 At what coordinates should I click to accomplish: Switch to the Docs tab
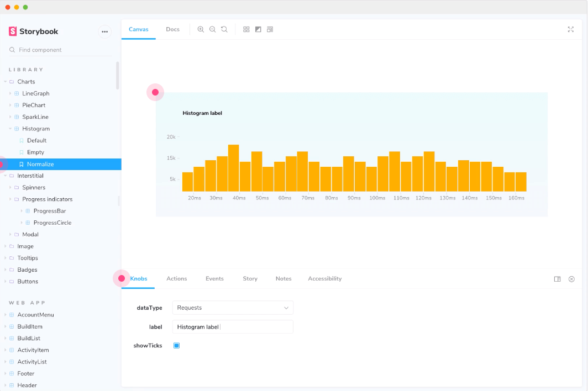pyautogui.click(x=172, y=29)
